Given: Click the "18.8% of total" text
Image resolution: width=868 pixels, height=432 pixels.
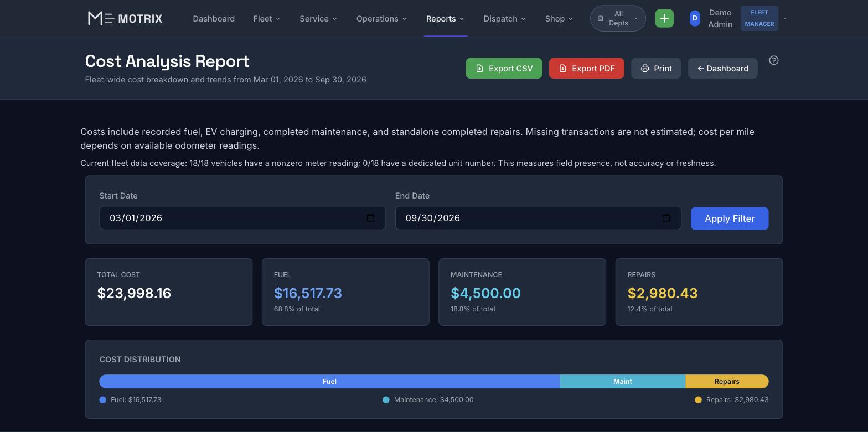Looking at the screenshot, I should 473,309.
